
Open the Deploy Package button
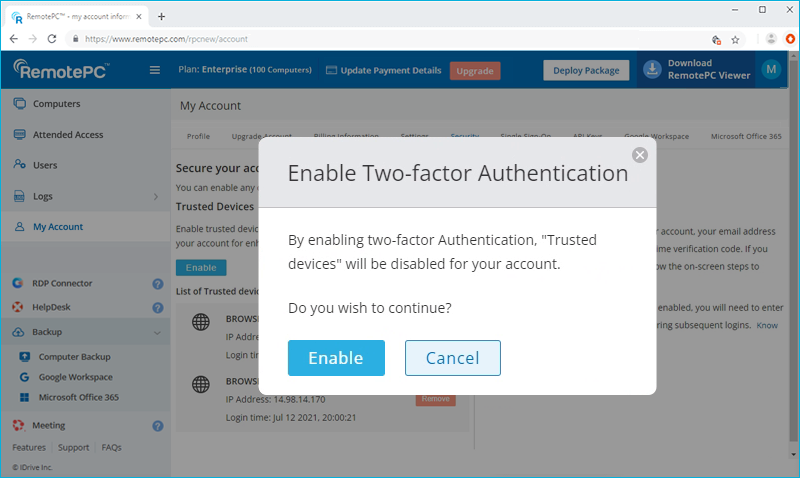click(586, 70)
